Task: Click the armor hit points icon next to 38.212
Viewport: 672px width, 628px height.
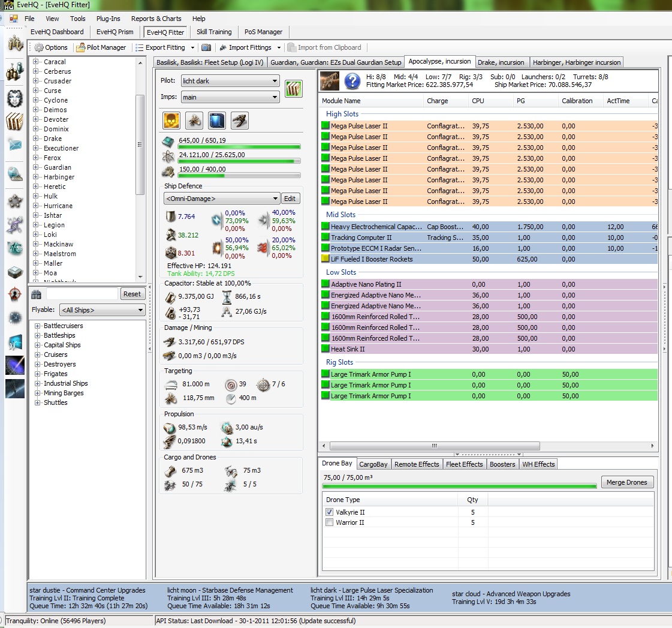Action: click(x=171, y=235)
